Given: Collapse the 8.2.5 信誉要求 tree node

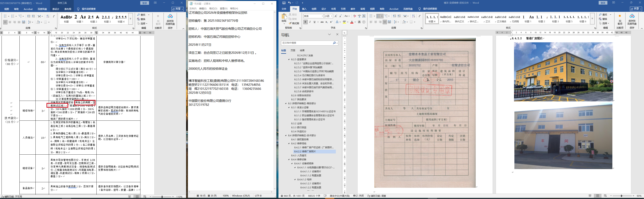Looking at the screenshot, I should [x=289, y=59].
